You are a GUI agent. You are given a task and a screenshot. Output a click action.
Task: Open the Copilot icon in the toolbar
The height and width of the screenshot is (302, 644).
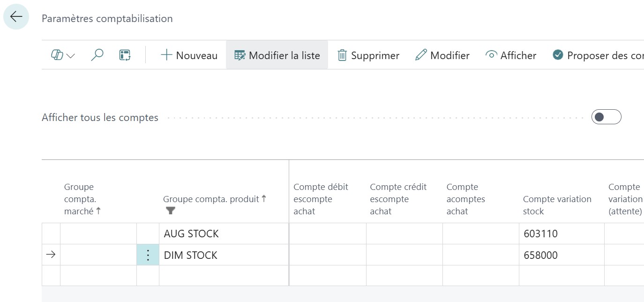[x=57, y=55]
